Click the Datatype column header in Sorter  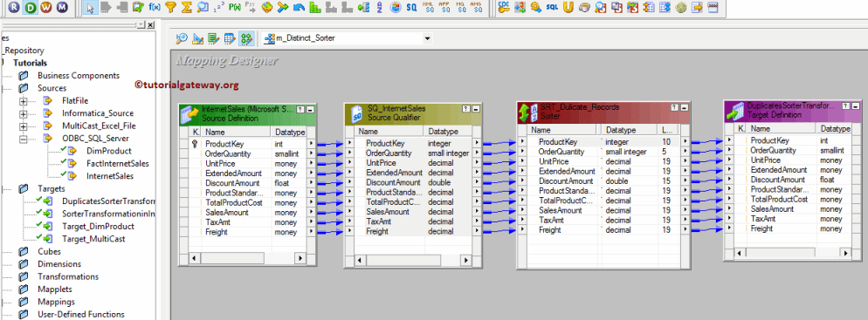630,131
